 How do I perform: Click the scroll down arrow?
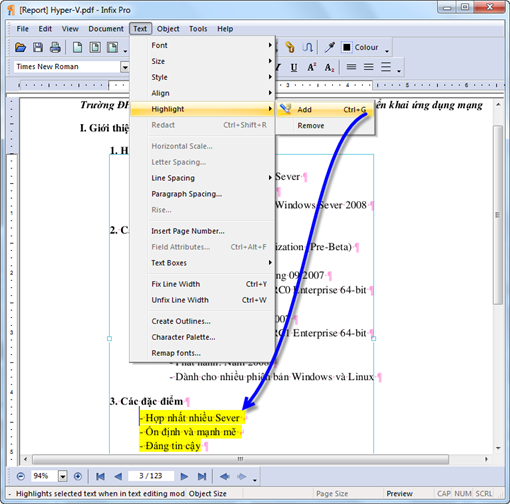[498, 448]
